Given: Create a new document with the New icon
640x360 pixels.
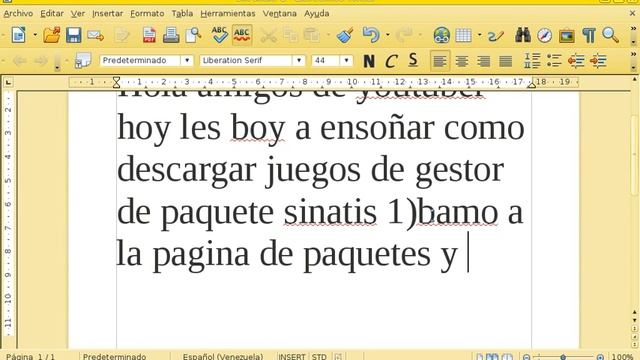Looking at the screenshot, I should click(18, 35).
